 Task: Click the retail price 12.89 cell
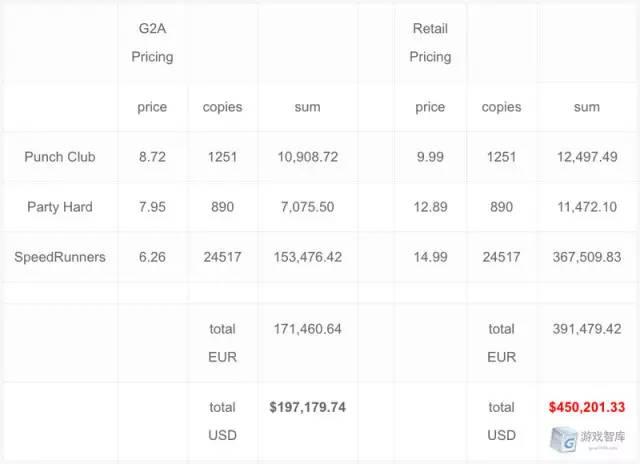tap(430, 207)
